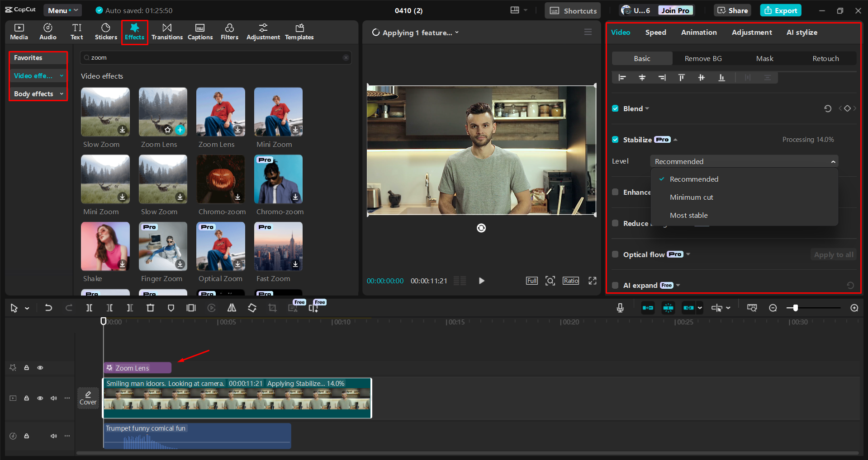
Task: Collapse the Stabilize section chevron
Action: (x=675, y=139)
